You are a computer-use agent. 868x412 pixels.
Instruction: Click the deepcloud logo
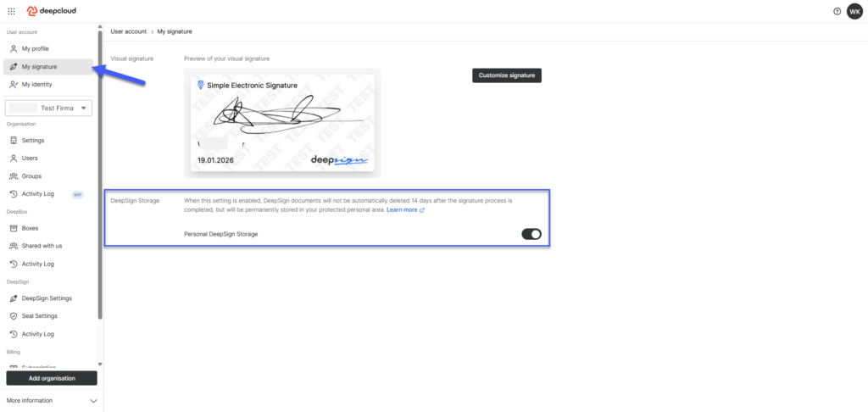click(x=52, y=11)
